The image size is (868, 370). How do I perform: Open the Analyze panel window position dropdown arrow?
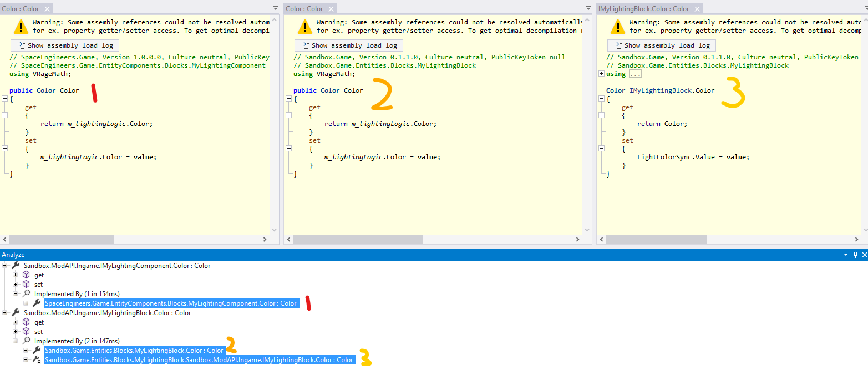[846, 255]
